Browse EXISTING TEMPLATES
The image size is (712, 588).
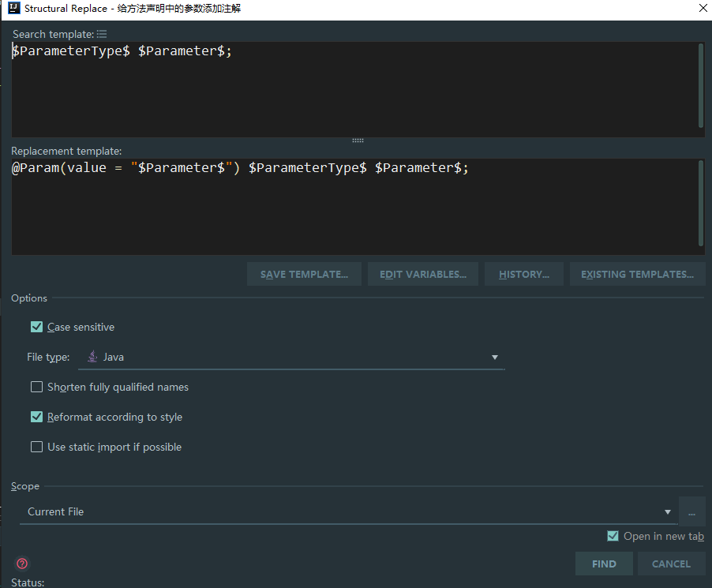637,274
